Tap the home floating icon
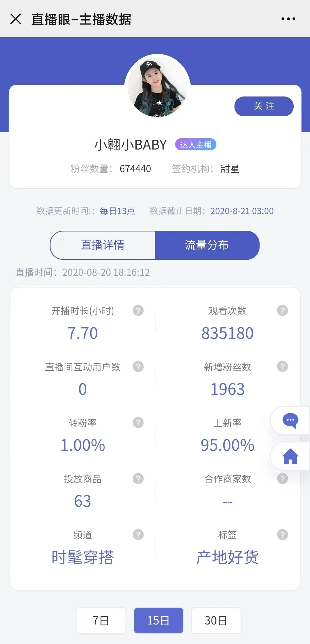 (x=290, y=456)
